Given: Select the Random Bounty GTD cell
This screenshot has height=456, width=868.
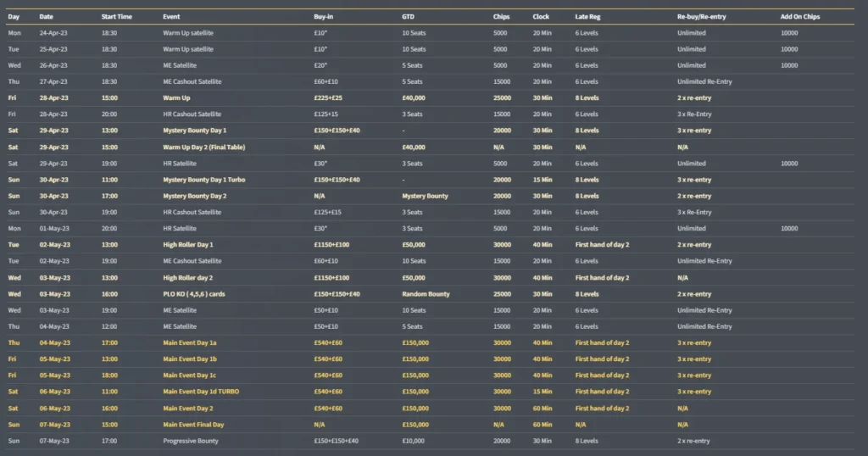Looking at the screenshot, I should coord(426,294).
